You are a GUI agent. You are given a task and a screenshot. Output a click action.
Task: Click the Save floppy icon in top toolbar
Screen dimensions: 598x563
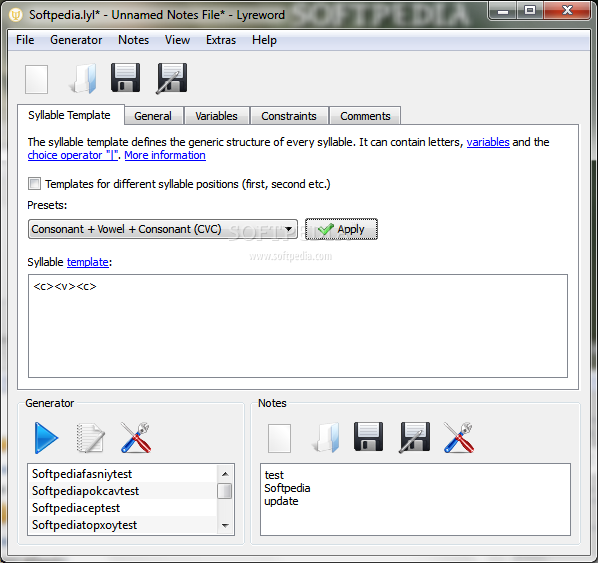coord(125,78)
